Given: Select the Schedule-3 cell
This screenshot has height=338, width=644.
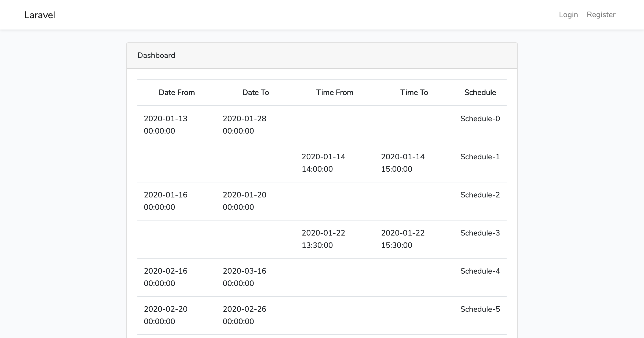Looking at the screenshot, I should click(480, 233).
